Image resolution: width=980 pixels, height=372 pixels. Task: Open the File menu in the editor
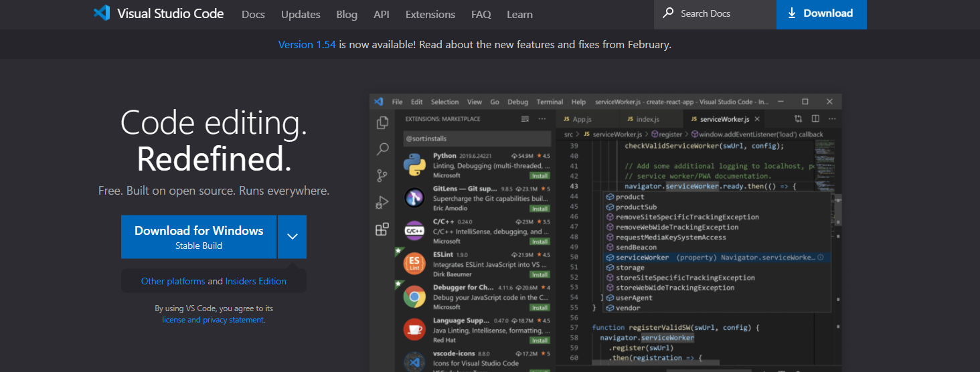398,102
